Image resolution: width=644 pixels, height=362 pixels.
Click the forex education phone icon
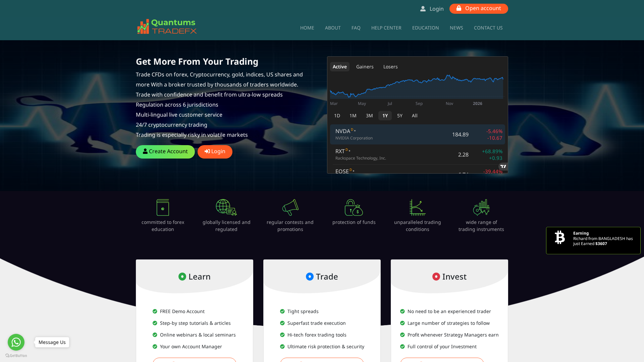click(162, 207)
